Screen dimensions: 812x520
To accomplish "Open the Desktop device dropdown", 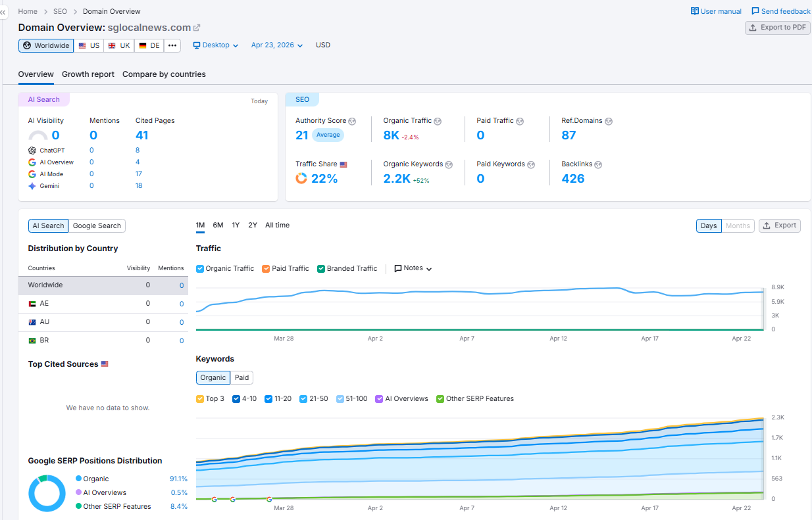I will pyautogui.click(x=215, y=45).
